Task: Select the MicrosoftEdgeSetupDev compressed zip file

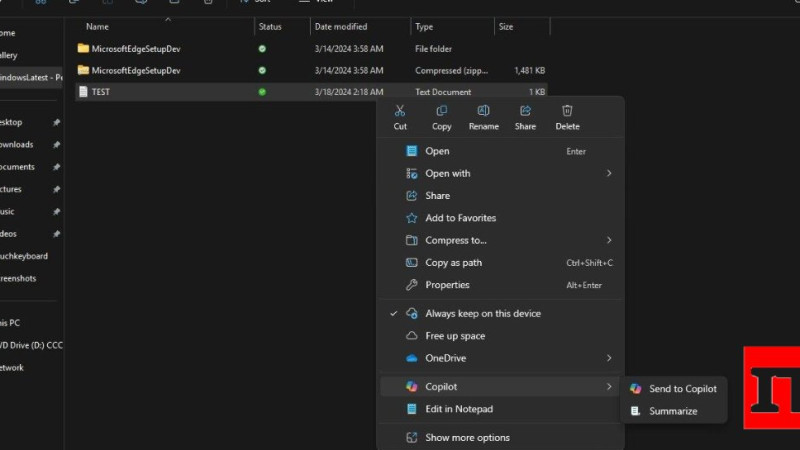Action: (x=311, y=70)
